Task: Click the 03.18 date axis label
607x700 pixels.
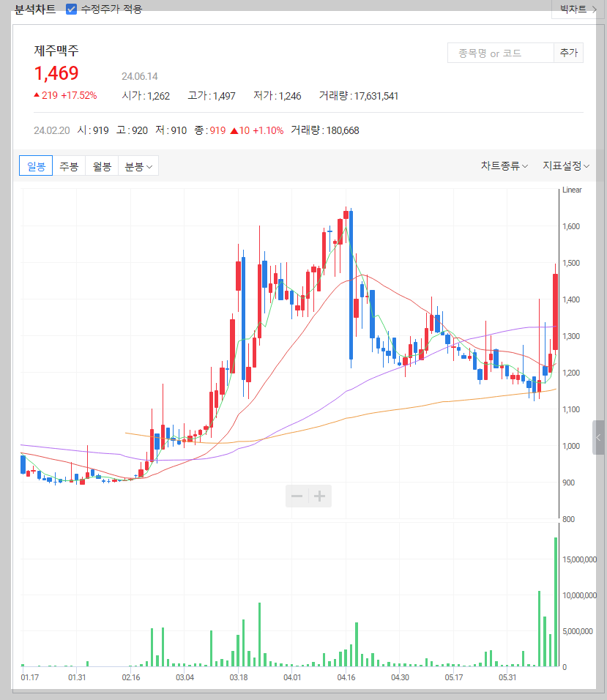Action: pyautogui.click(x=239, y=677)
